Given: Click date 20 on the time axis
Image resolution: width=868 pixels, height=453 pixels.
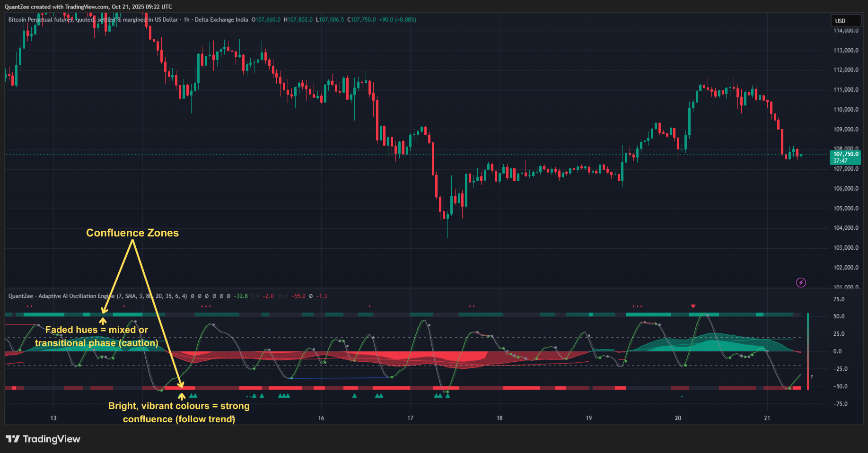Looking at the screenshot, I should click(678, 418).
